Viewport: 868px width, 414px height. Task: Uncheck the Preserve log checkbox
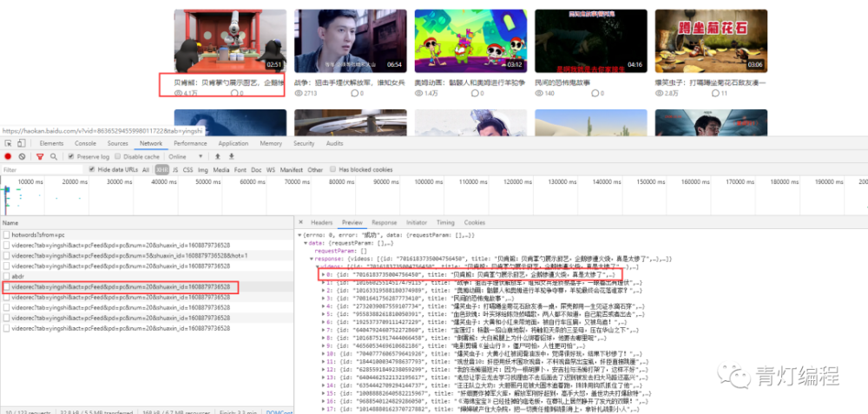pos(71,156)
